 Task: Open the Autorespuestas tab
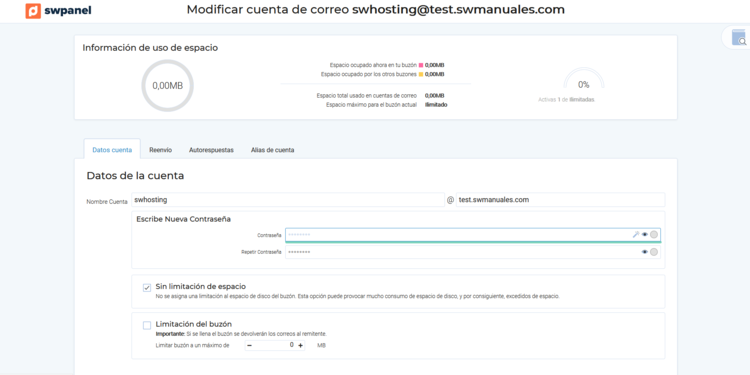(211, 150)
